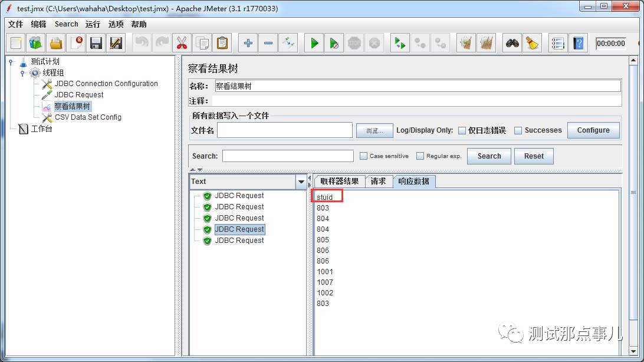Open Help with question mark icon
The image size is (644, 362).
tap(579, 43)
